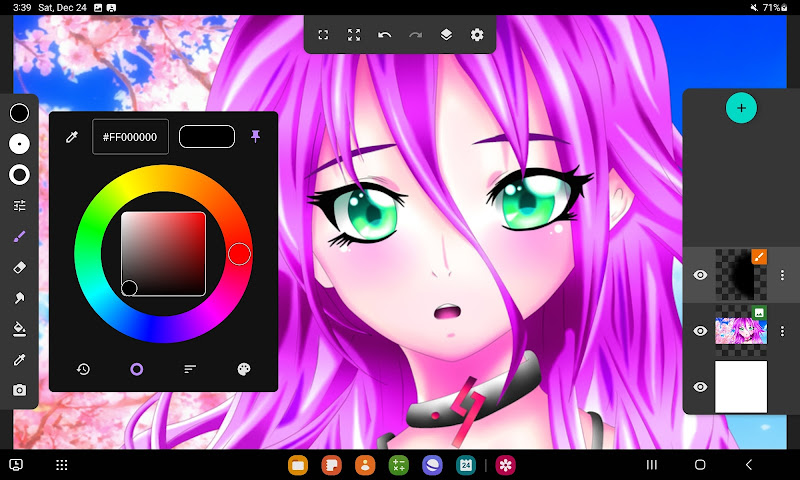
Task: Choose the Smudge tool below the eraser
Action: coord(19,298)
